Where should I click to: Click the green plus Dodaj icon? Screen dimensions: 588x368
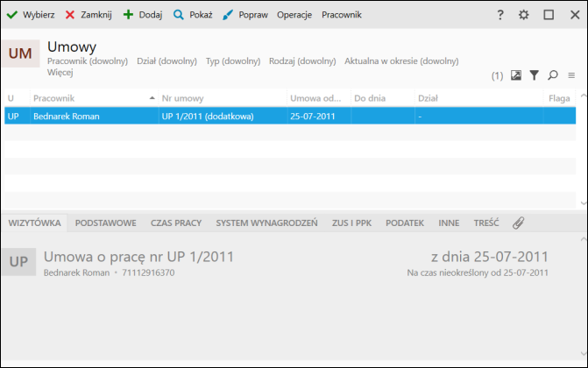click(128, 15)
